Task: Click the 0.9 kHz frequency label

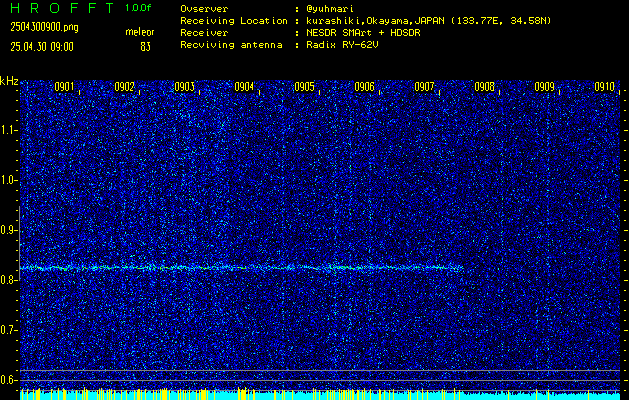Action: pyautogui.click(x=8, y=230)
